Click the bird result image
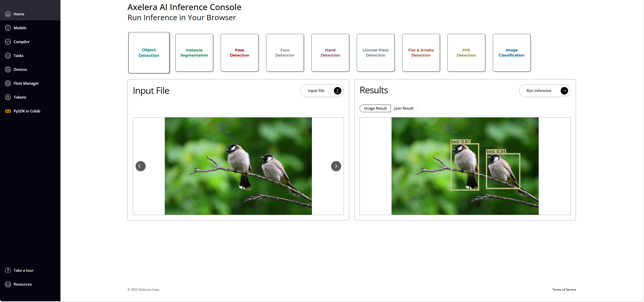The width and height of the screenshot is (644, 302). (x=465, y=166)
